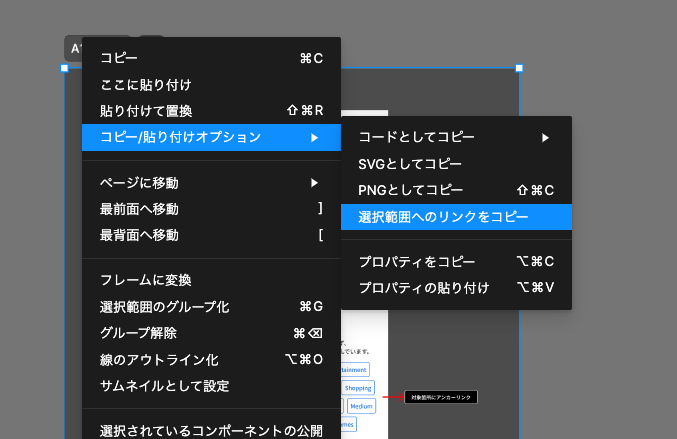Choose サムネイルとして設定 menu entry
The width and height of the screenshot is (677, 439).
pyautogui.click(x=211, y=386)
